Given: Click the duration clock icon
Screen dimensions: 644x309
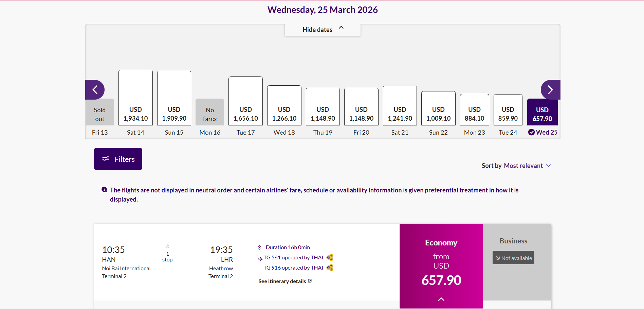Looking at the screenshot, I should 260,247.
